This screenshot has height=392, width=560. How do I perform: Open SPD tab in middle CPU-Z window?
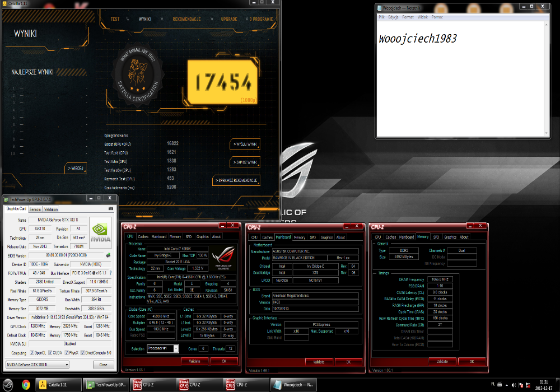(x=313, y=237)
